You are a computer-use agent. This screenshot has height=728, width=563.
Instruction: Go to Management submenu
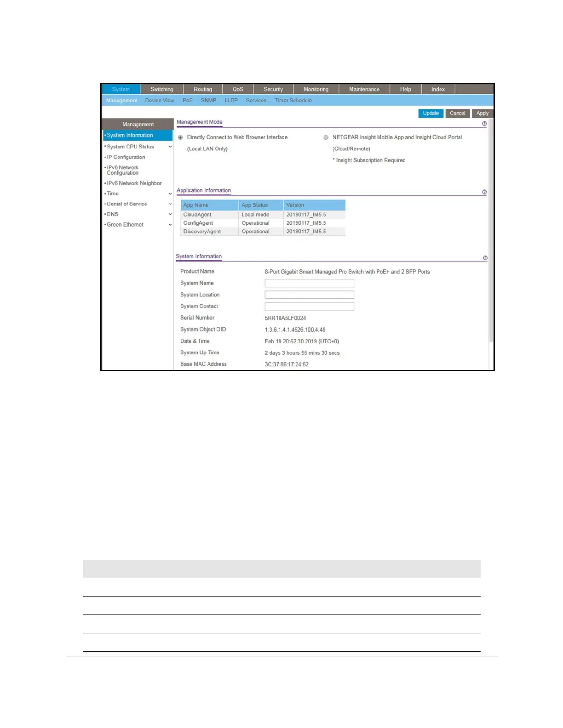pos(121,100)
